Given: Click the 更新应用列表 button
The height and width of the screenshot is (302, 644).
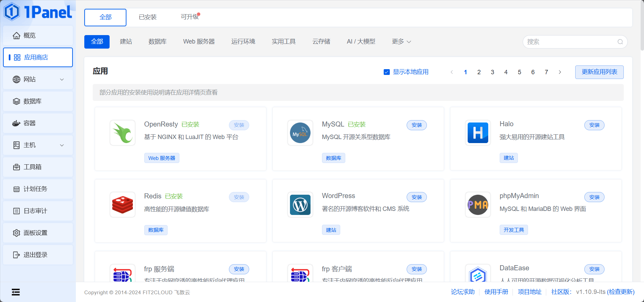Looking at the screenshot, I should pyautogui.click(x=599, y=72).
